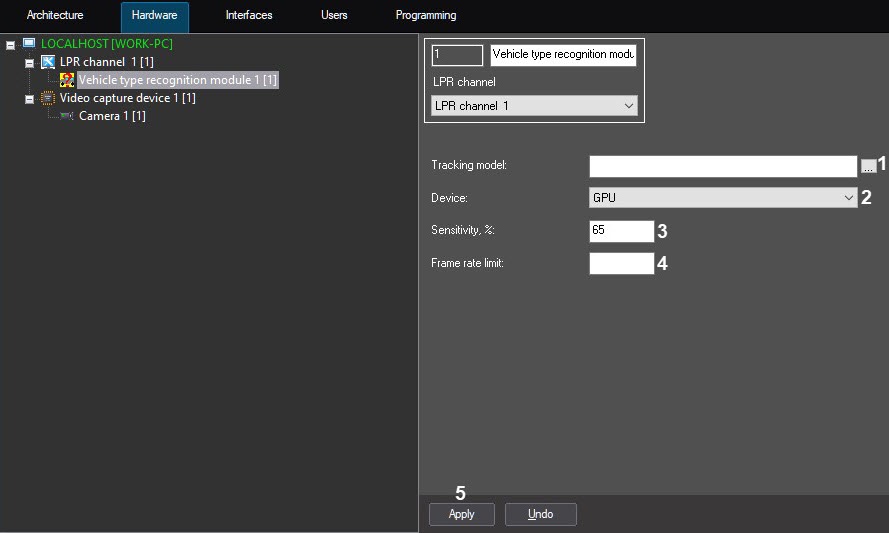Open the Programming tab
This screenshot has width=889, height=533.
[x=426, y=16]
